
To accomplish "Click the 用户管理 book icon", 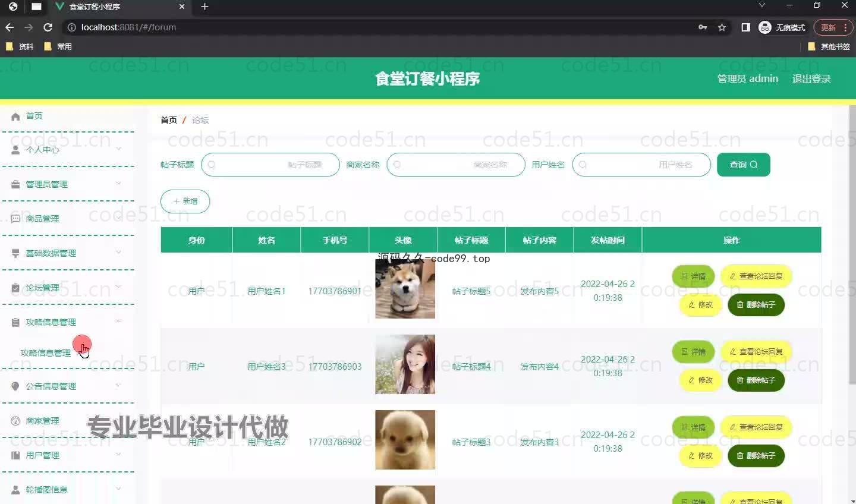I will click(15, 455).
